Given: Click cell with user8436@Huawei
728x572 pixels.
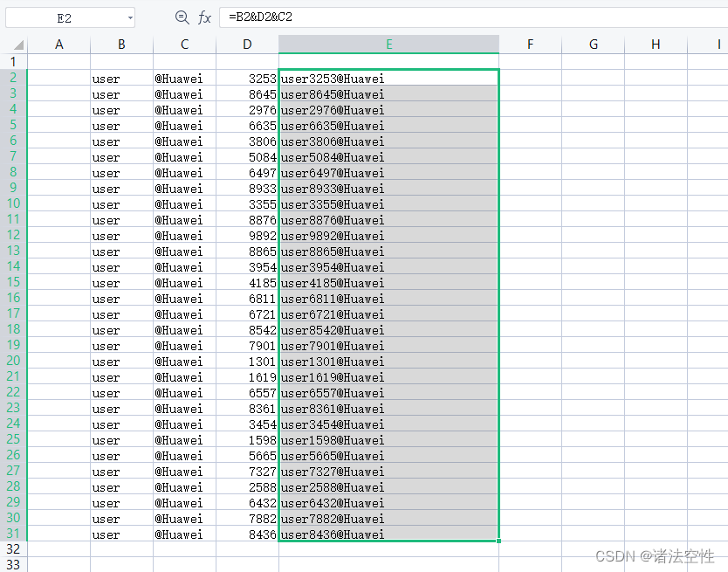Looking at the screenshot, I should click(388, 534).
